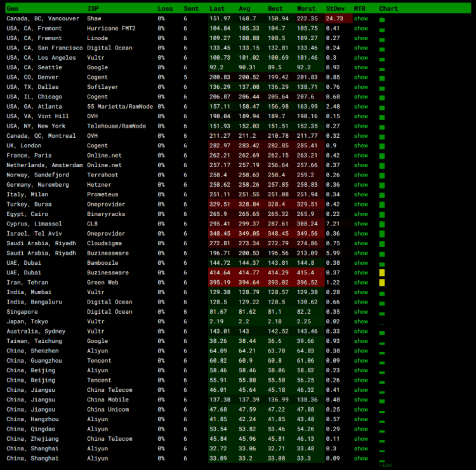
Task: Click yellow chart bar for Dubai Buzinessware
Action: (382, 273)
